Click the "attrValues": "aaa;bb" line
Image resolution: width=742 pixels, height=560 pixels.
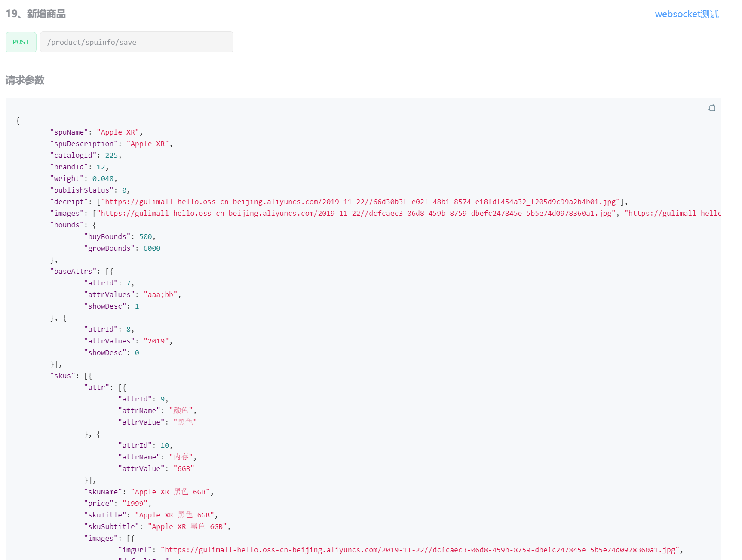(132, 295)
